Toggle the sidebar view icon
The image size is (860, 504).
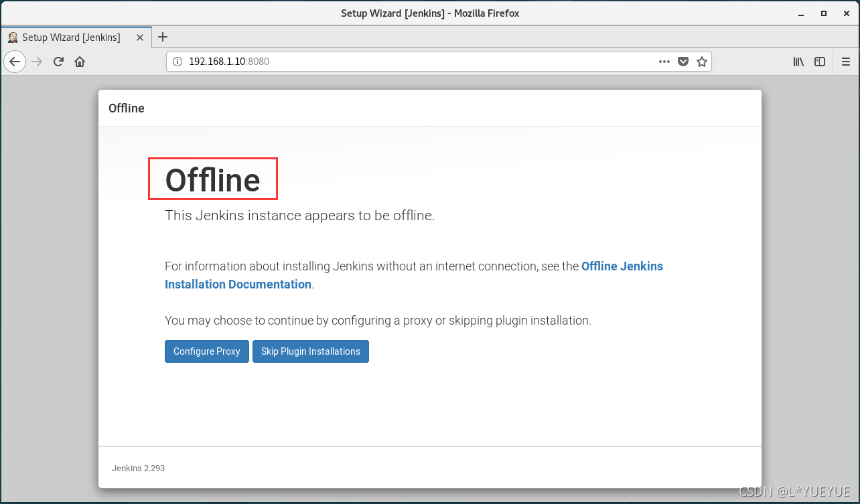coord(820,62)
